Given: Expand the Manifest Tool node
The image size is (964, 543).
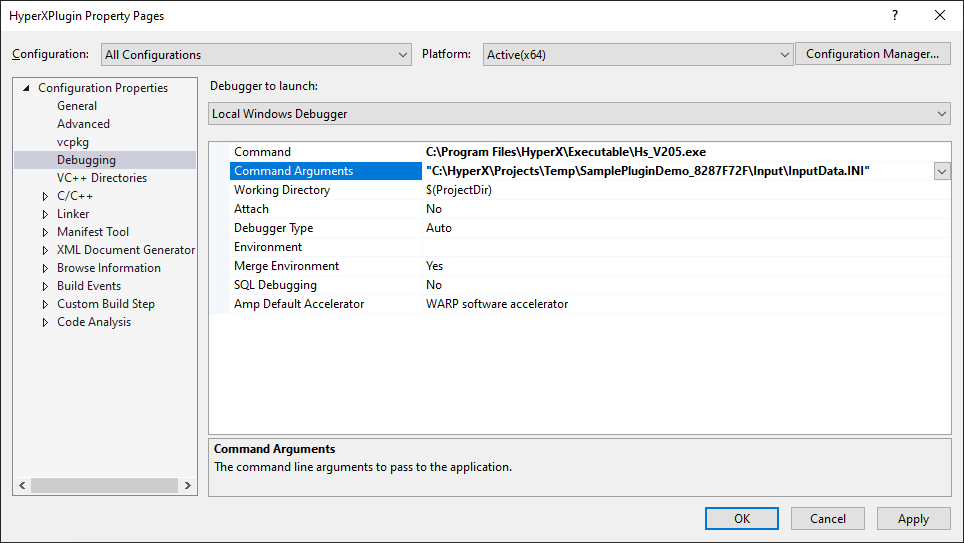Looking at the screenshot, I should click(45, 232).
